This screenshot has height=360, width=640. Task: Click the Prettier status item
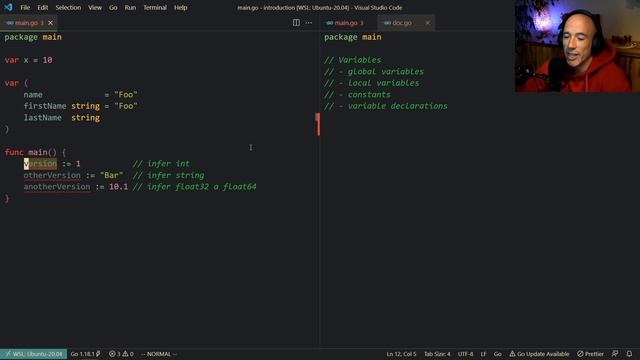click(590, 354)
